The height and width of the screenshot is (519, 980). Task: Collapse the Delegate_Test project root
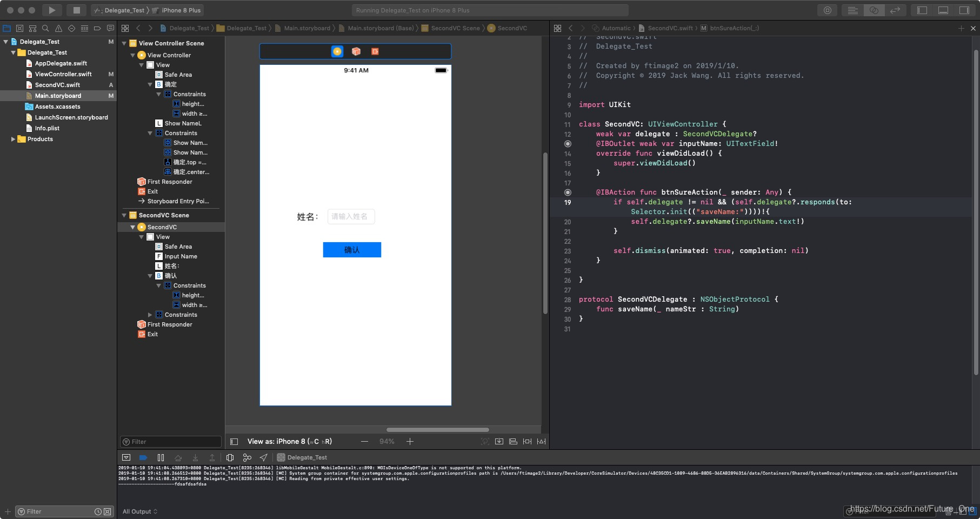click(6, 42)
